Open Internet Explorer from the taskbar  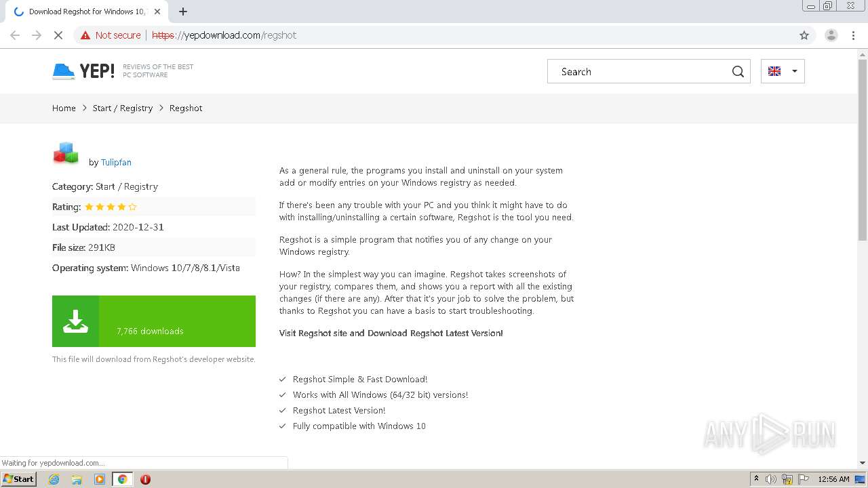(x=54, y=479)
